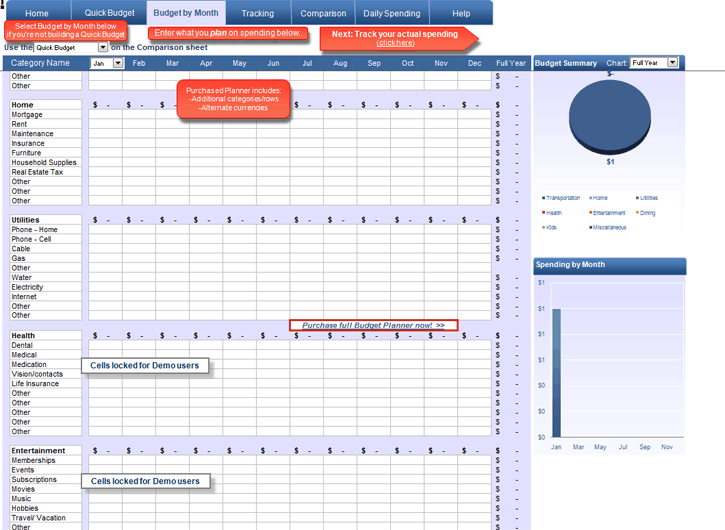Click the Health category header
Image resolution: width=725 pixels, height=530 pixels.
pos(45,336)
